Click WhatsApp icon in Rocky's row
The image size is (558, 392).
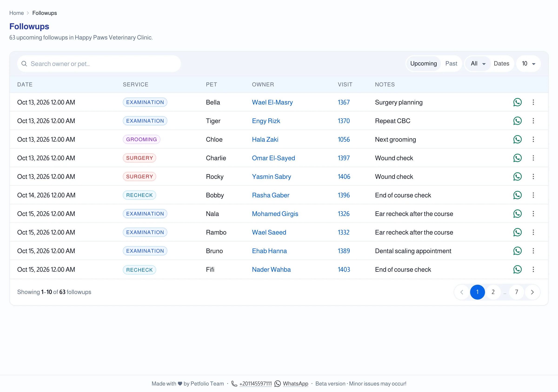click(x=517, y=176)
